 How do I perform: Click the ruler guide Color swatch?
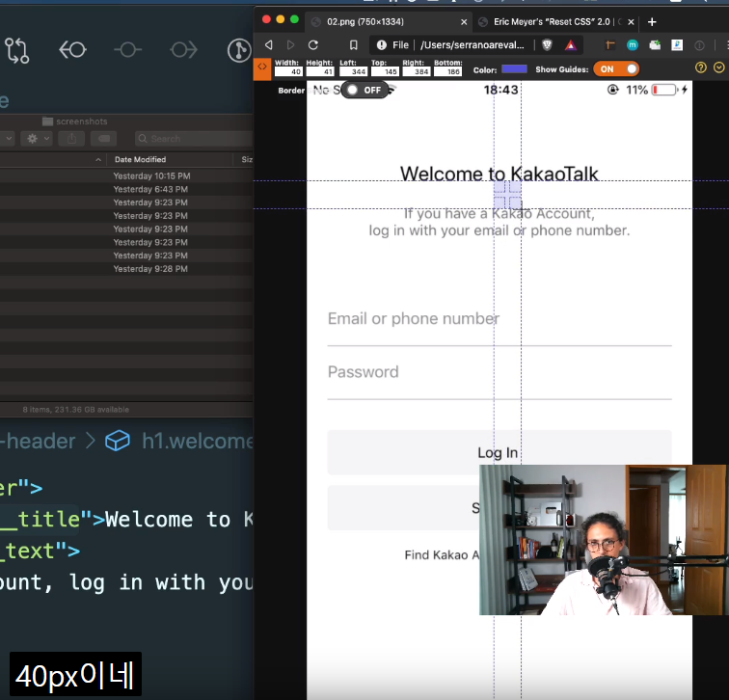(x=514, y=69)
